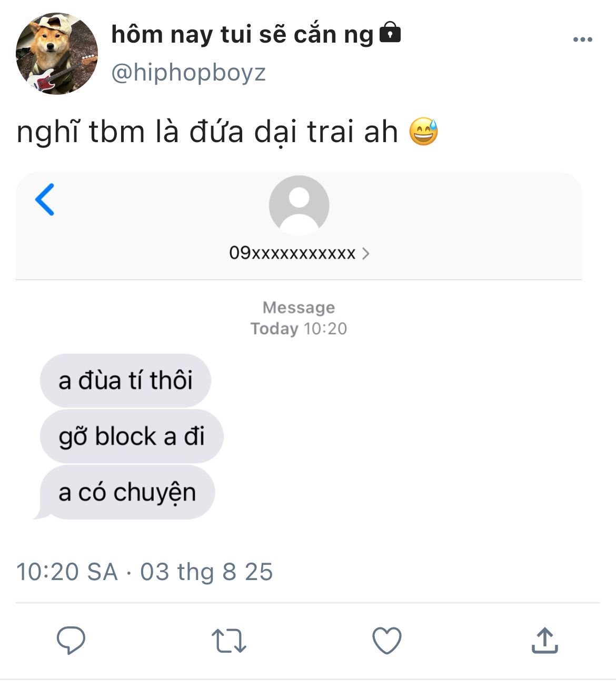Expand the chevron beside 09xxxxxxxxxxx
The width and height of the screenshot is (616, 689).
[x=366, y=254]
